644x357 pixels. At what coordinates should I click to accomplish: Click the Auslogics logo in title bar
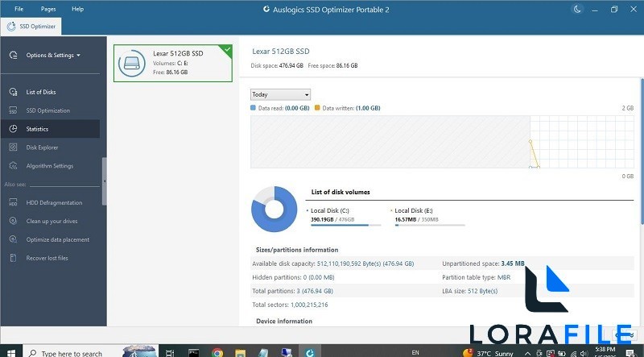(266, 9)
